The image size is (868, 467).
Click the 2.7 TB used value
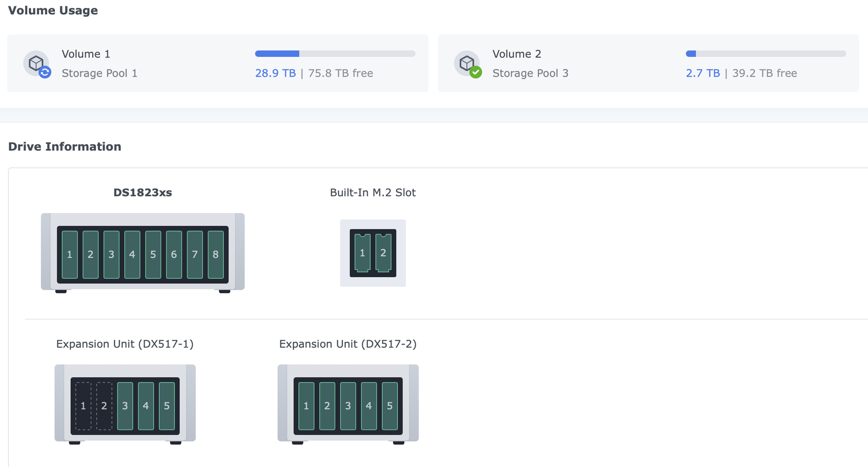pos(703,73)
